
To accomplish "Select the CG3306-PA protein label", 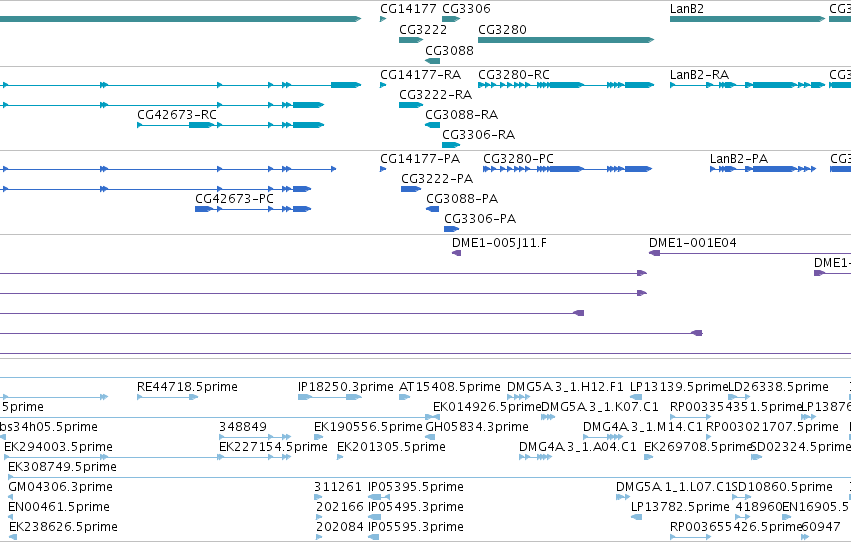I will [480, 219].
